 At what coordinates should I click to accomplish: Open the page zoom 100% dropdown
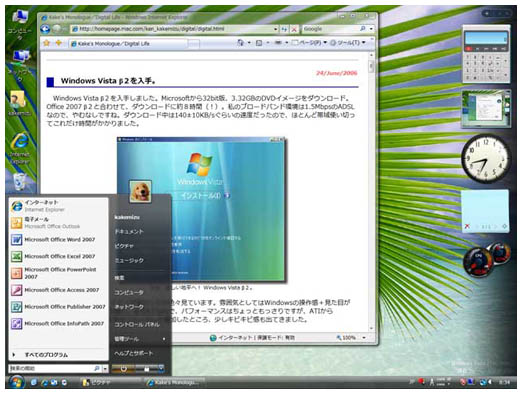pos(364,338)
